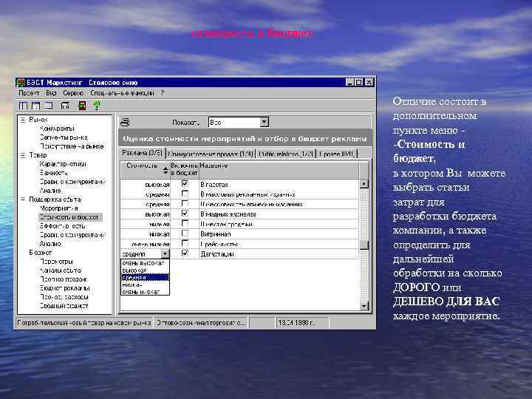Viewport: 532px width, 399px height.
Task: Click the Витринная row name
Action: (x=216, y=234)
